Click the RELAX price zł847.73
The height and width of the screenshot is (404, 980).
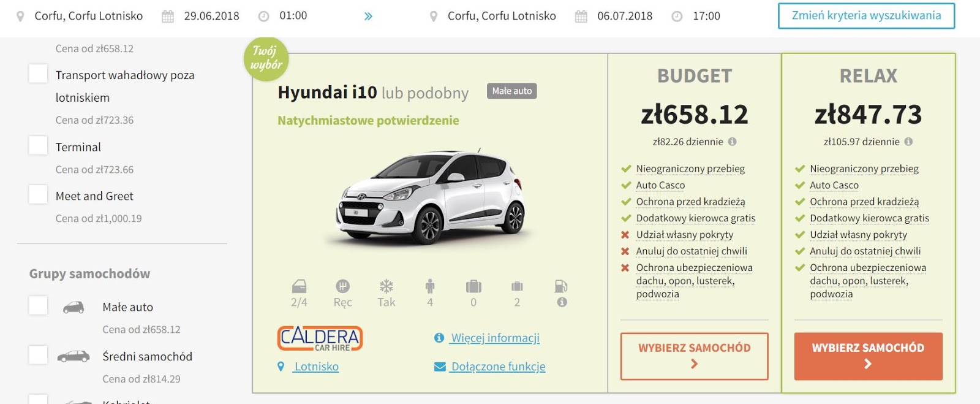coord(869,115)
